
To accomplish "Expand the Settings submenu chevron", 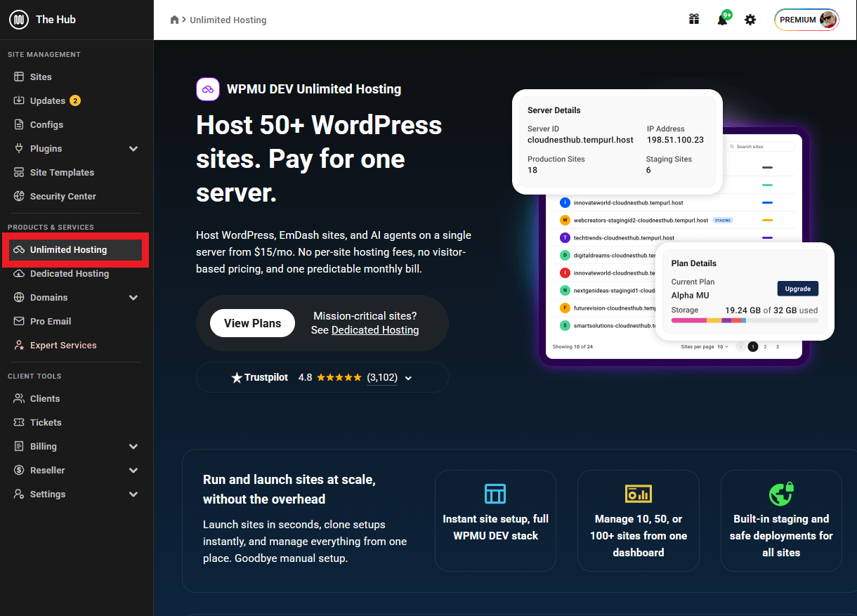I will click(x=133, y=494).
